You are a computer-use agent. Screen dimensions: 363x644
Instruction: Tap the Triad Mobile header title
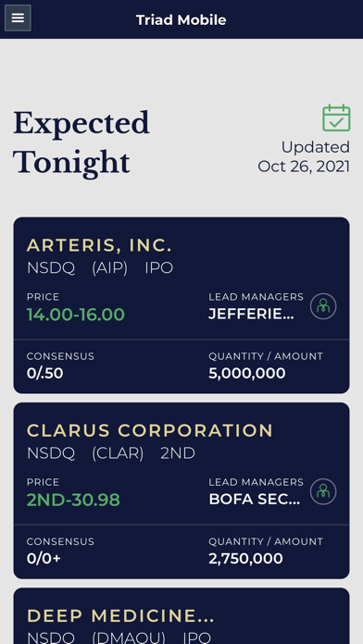(x=181, y=19)
